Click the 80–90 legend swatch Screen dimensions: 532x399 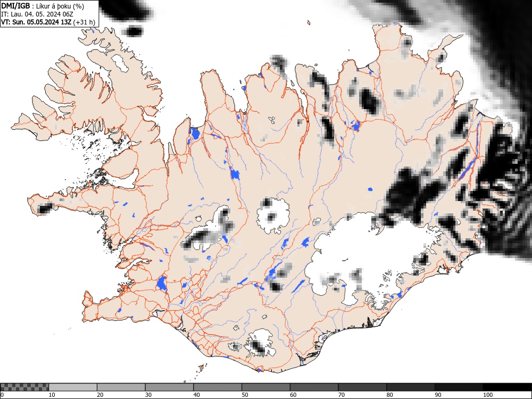(x=410, y=387)
